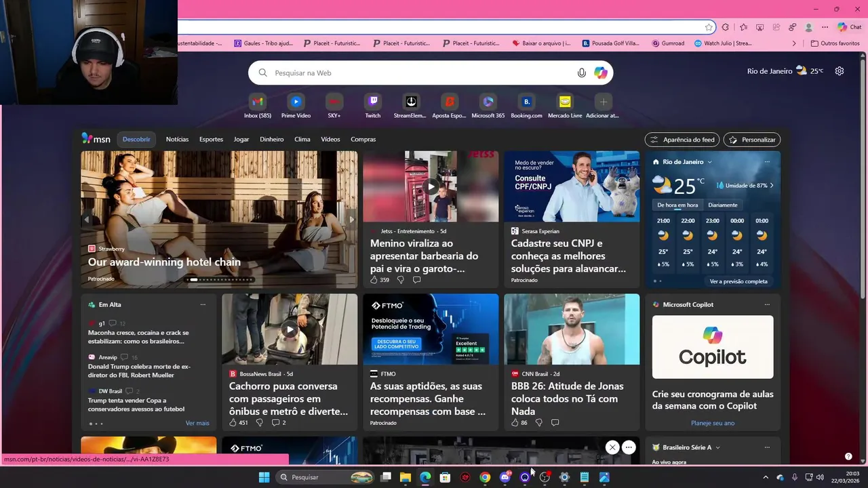The image size is (868, 488).
Task: Open File Explorer from taskbar
Action: [x=405, y=477]
